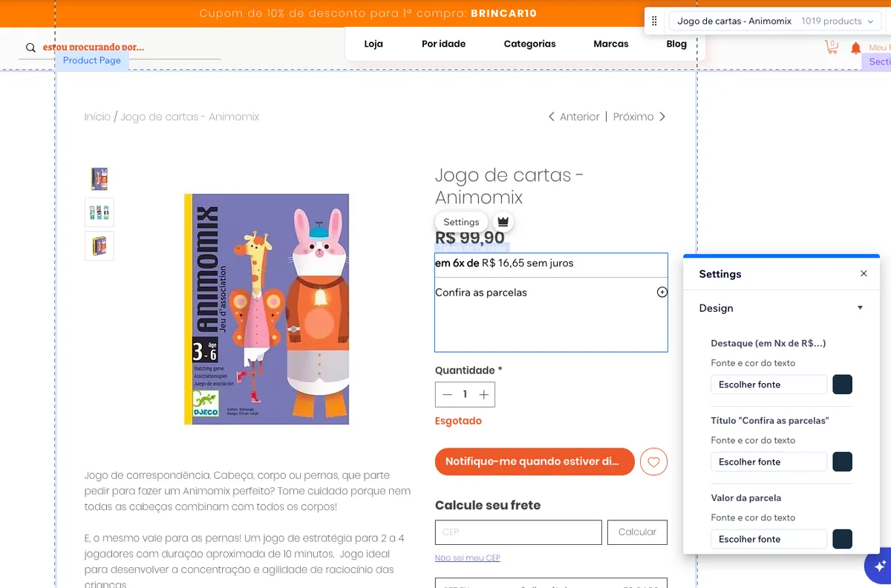Screen dimensions: 891x588
Task: Open the shopping cart icon
Action: coord(832,48)
